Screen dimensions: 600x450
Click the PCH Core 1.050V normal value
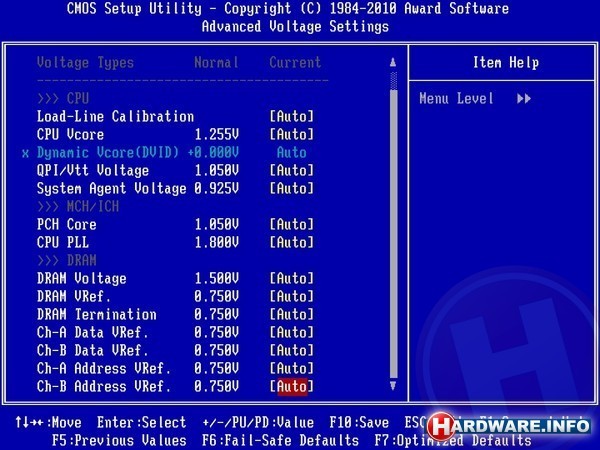tap(217, 224)
